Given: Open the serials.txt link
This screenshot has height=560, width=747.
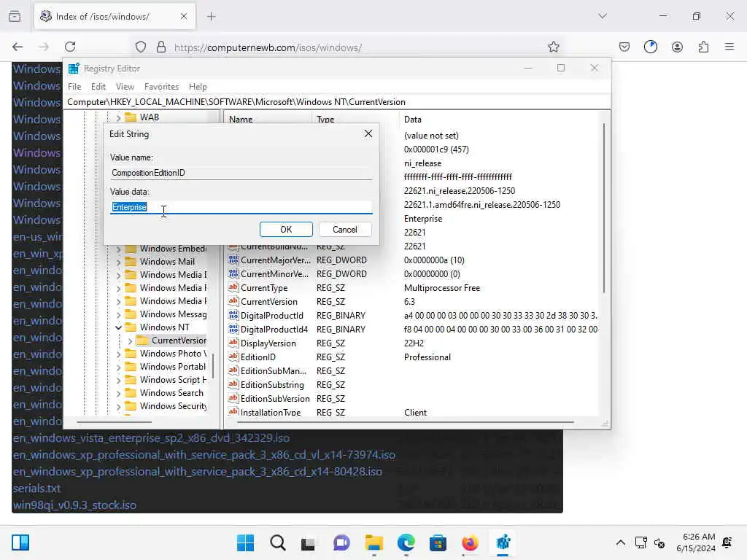Looking at the screenshot, I should point(36,489).
